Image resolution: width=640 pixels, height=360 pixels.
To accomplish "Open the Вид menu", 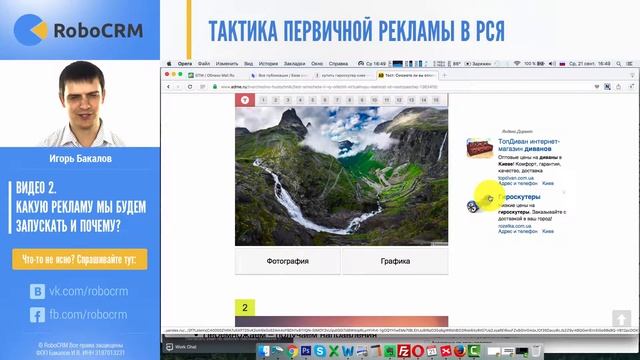I will pos(248,64).
